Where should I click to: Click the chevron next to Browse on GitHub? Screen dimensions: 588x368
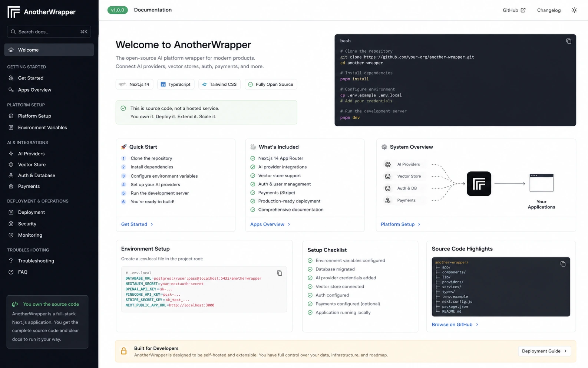point(477,325)
